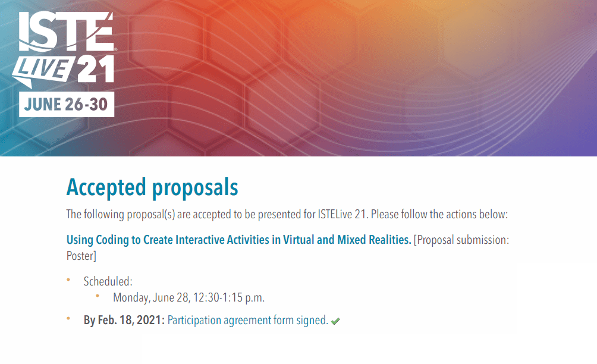This screenshot has width=597, height=364.
Task: Click the purple wavy-lines area of the banner
Action: [511, 107]
